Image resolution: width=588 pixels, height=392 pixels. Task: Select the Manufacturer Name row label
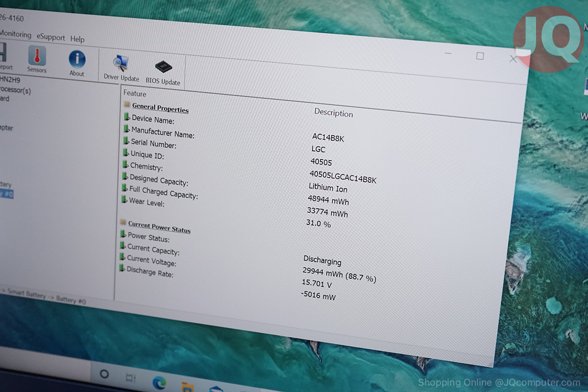tap(163, 132)
